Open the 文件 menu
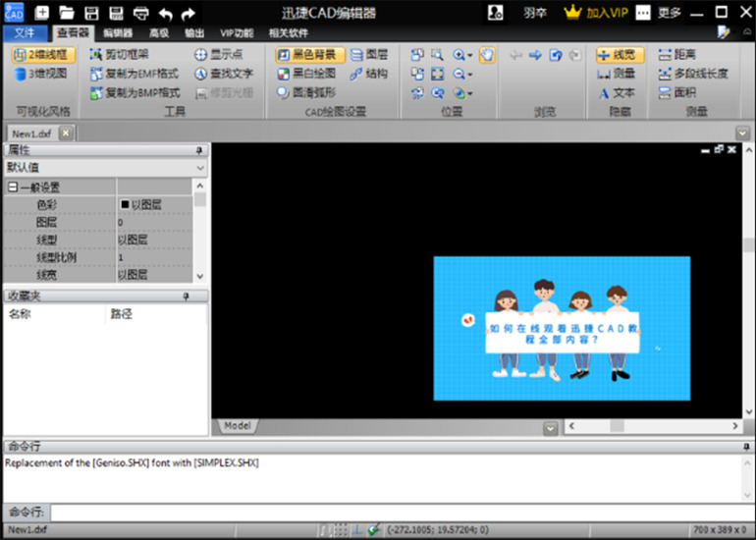 point(25,32)
